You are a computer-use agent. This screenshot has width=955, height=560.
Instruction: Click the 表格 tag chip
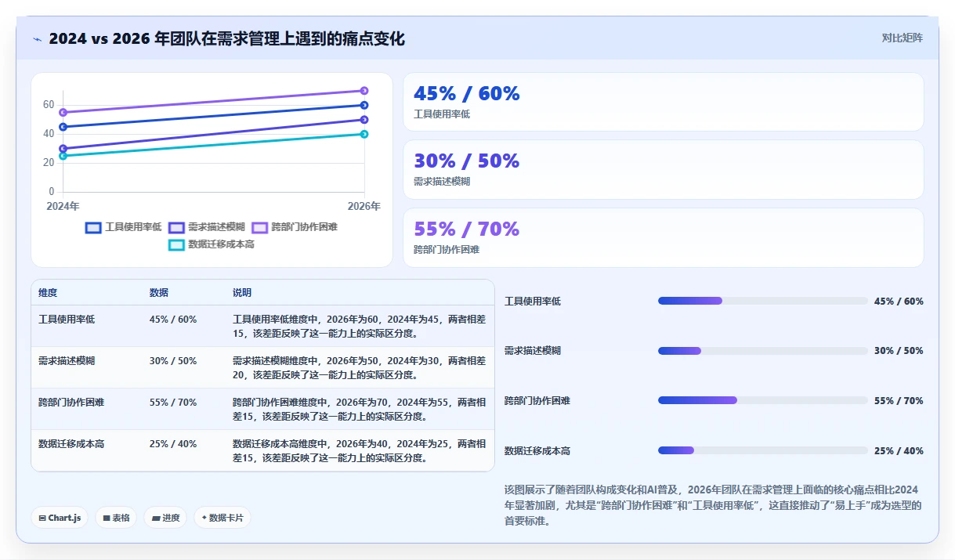tap(116, 518)
